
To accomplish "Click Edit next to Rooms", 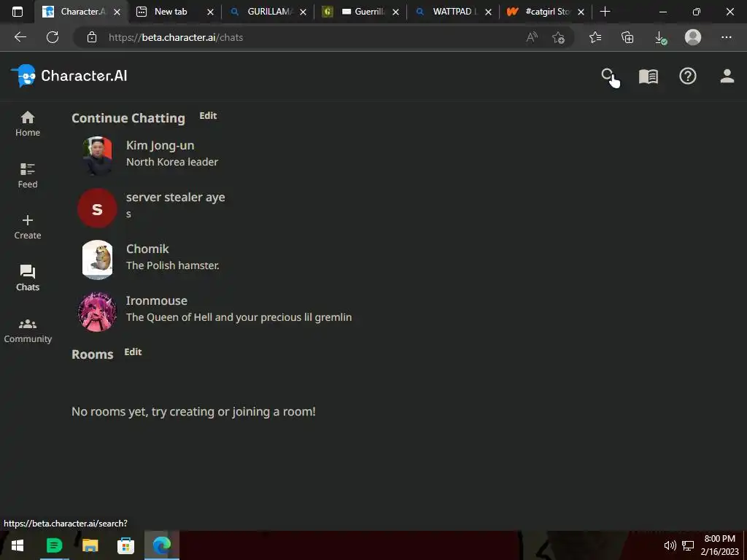I will [x=133, y=352].
